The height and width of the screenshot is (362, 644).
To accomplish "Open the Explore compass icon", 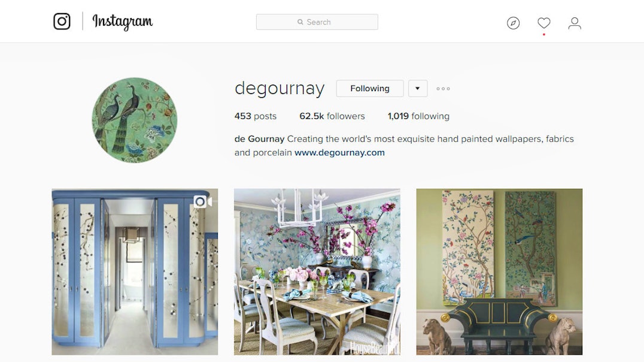I will 513,23.
